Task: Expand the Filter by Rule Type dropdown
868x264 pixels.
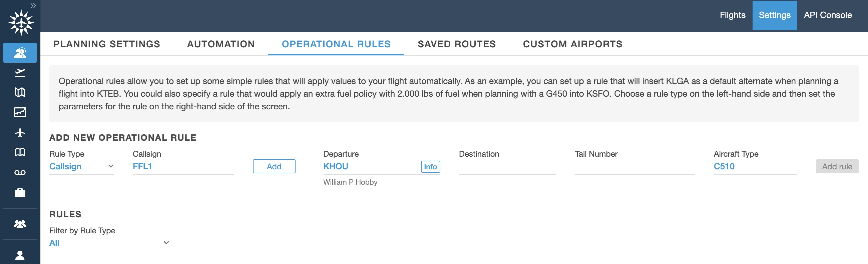Action: tap(109, 243)
